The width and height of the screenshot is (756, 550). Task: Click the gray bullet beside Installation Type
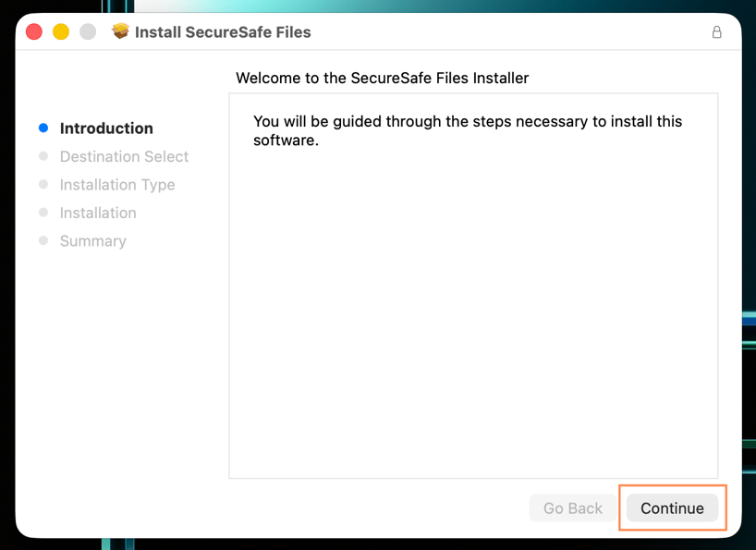tap(43, 184)
